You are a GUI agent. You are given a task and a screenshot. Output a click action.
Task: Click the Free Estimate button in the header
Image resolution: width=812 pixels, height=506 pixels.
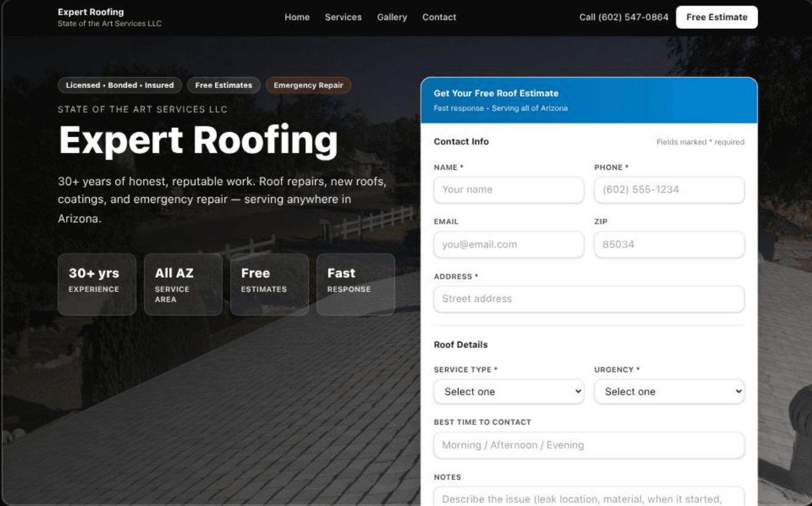716,17
